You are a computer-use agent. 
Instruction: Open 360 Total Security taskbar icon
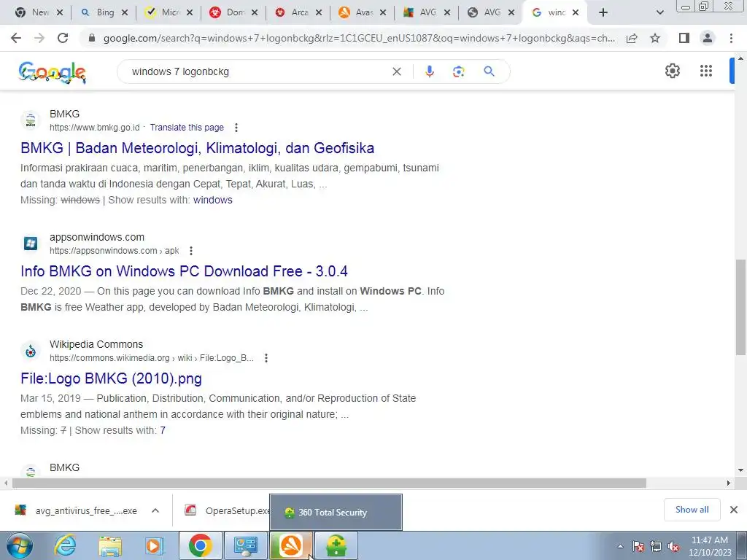pyautogui.click(x=336, y=545)
